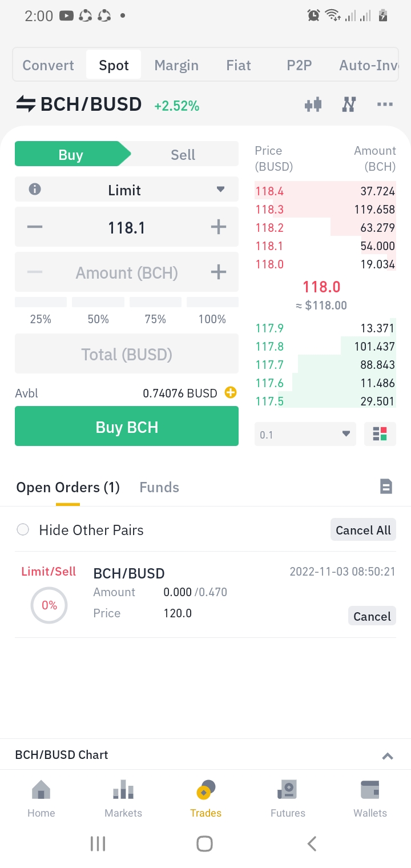Open order history document icon
Viewport: 411px width, 868px height.
point(386,487)
